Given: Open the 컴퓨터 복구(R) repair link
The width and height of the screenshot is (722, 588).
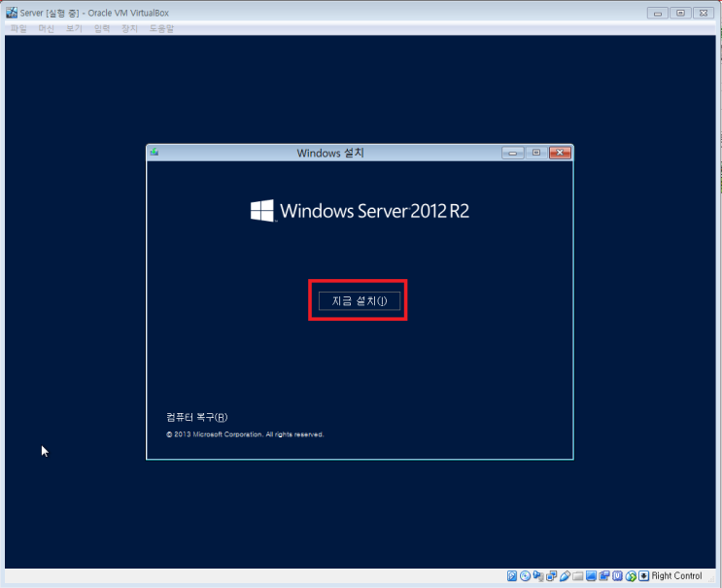Looking at the screenshot, I should click(196, 417).
